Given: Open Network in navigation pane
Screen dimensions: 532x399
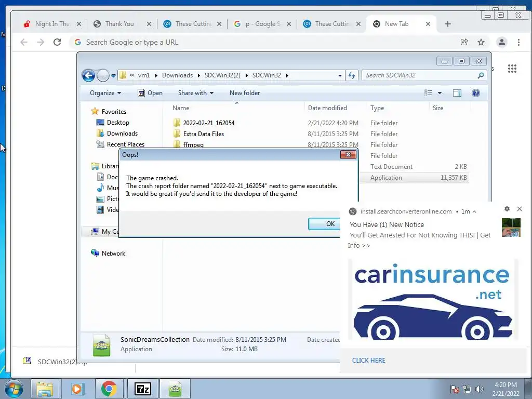Looking at the screenshot, I should pyautogui.click(x=113, y=254).
